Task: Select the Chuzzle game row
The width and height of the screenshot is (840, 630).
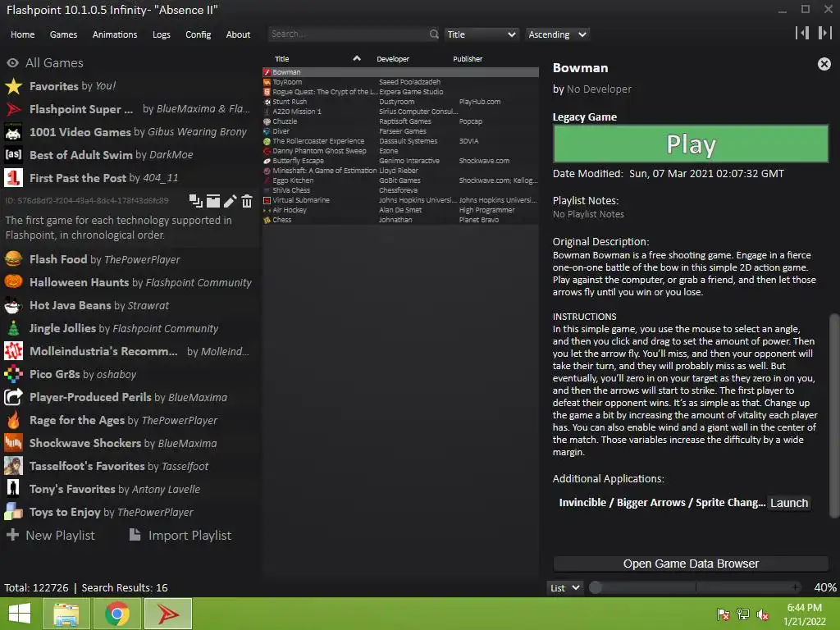Action: pos(400,121)
